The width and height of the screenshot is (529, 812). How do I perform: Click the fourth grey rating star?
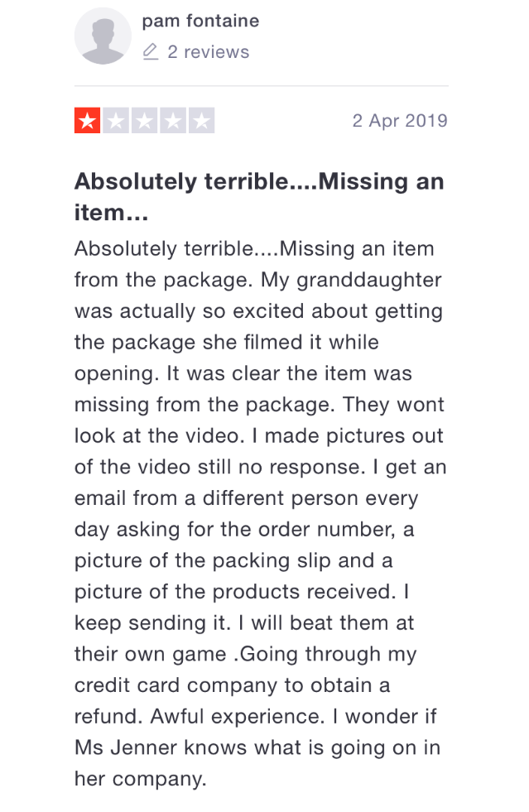[173, 121]
